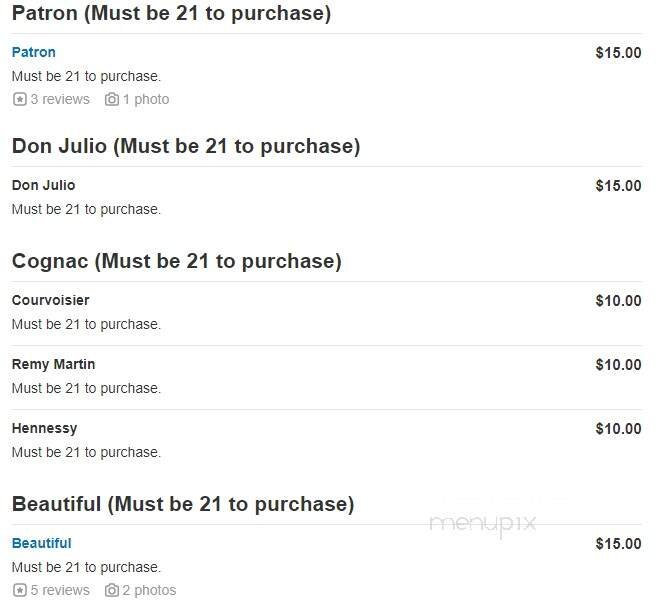Select the Courvoisier menu item

[x=50, y=300]
